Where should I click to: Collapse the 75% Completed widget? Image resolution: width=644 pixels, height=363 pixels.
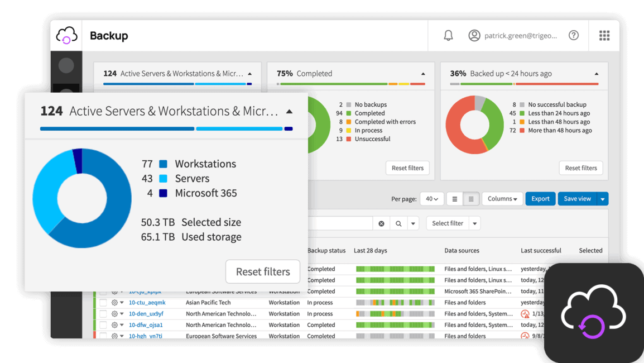point(422,74)
